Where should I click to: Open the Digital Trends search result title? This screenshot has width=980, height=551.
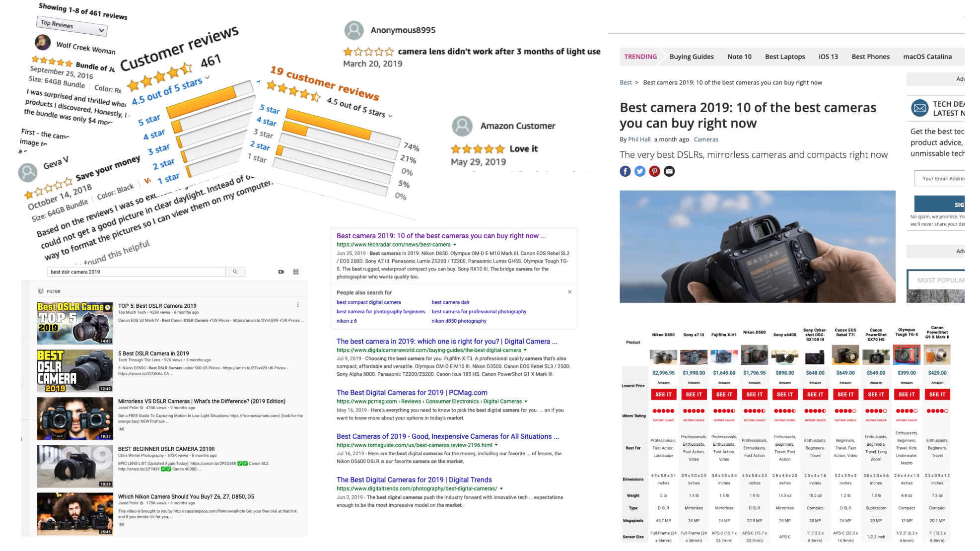[x=414, y=480]
